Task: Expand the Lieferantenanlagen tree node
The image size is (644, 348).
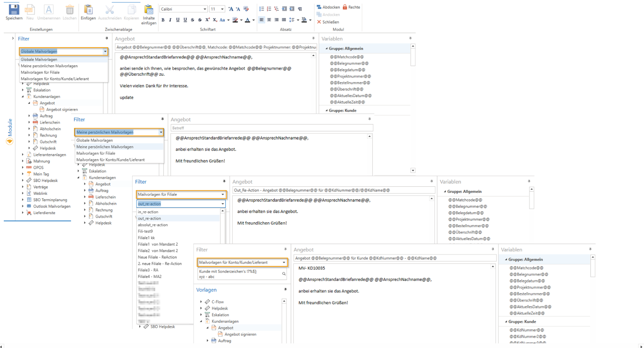Action: coord(23,155)
